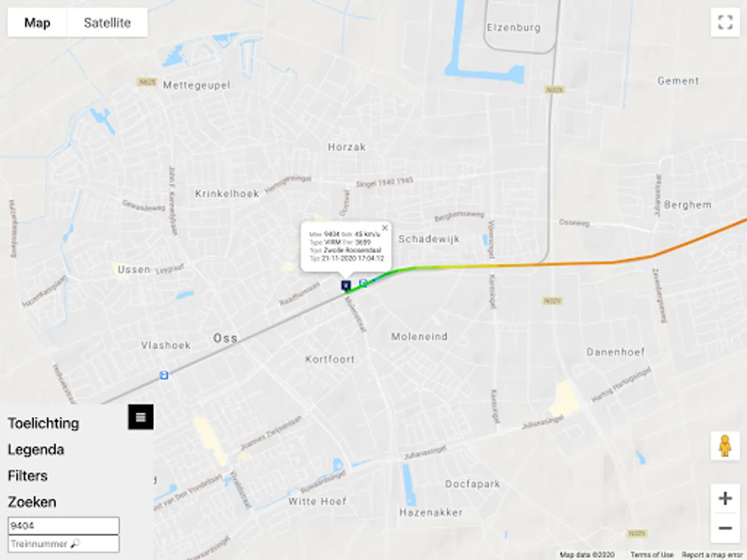Toggle fullscreen map view

click(x=725, y=23)
